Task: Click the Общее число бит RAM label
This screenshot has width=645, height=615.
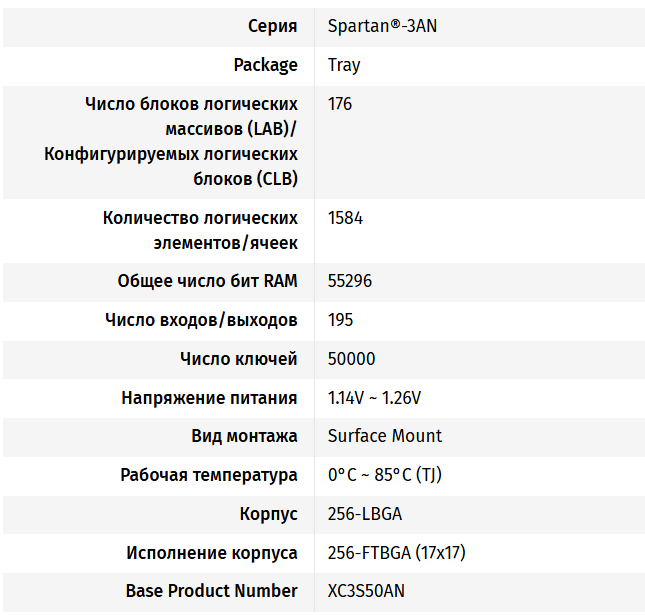Action: (x=207, y=281)
